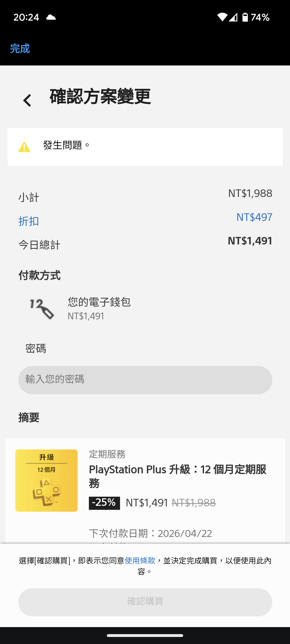Tap the blue NT$497 discount amount
Viewport: 290px width, 644px height.
click(254, 217)
